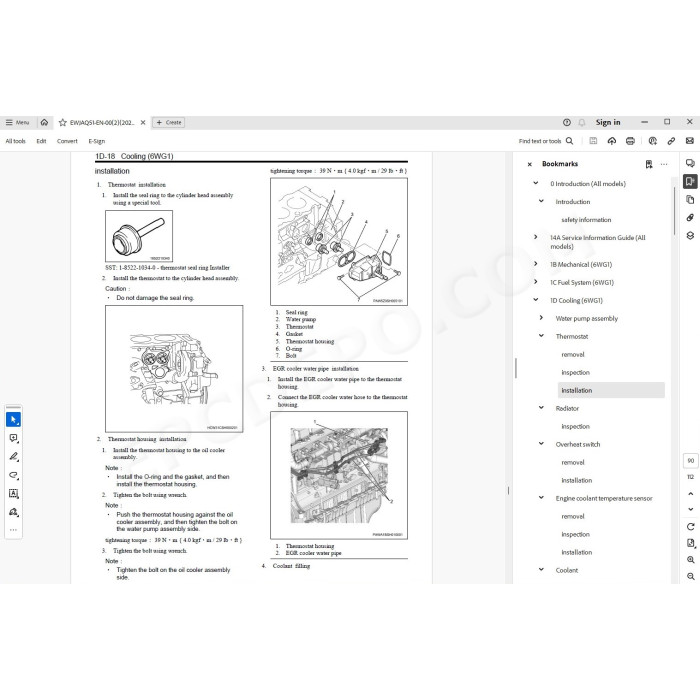This screenshot has height=700, width=700.
Task: Expand the Water pump assembly bookmark
Action: pos(541,318)
